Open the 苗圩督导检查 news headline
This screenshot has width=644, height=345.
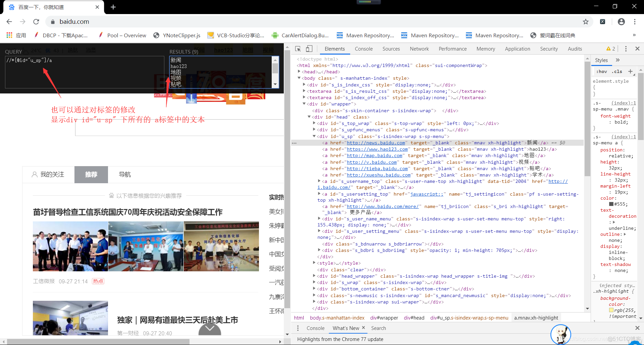point(128,212)
